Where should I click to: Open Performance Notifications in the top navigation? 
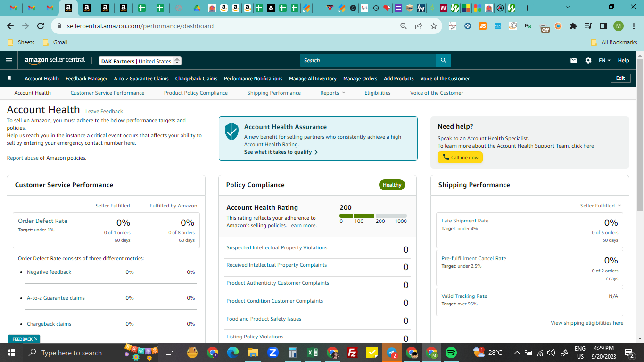[253, 78]
